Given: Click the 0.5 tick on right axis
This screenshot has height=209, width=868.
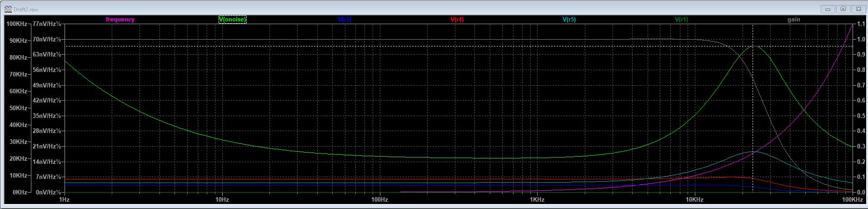Looking at the screenshot, I should (861, 116).
